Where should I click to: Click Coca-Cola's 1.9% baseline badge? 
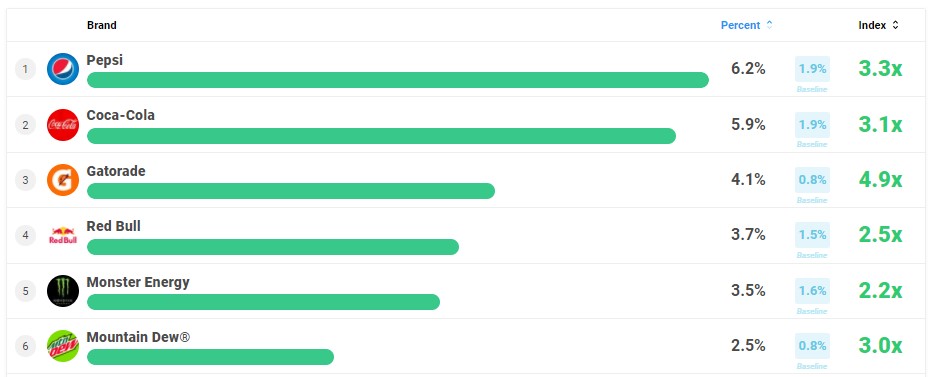[812, 124]
